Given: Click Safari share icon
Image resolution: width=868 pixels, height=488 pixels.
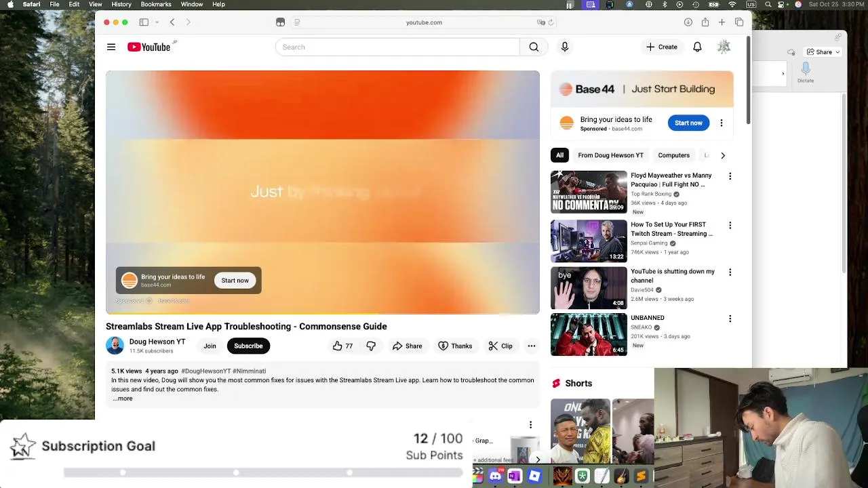Looking at the screenshot, I should click(705, 22).
